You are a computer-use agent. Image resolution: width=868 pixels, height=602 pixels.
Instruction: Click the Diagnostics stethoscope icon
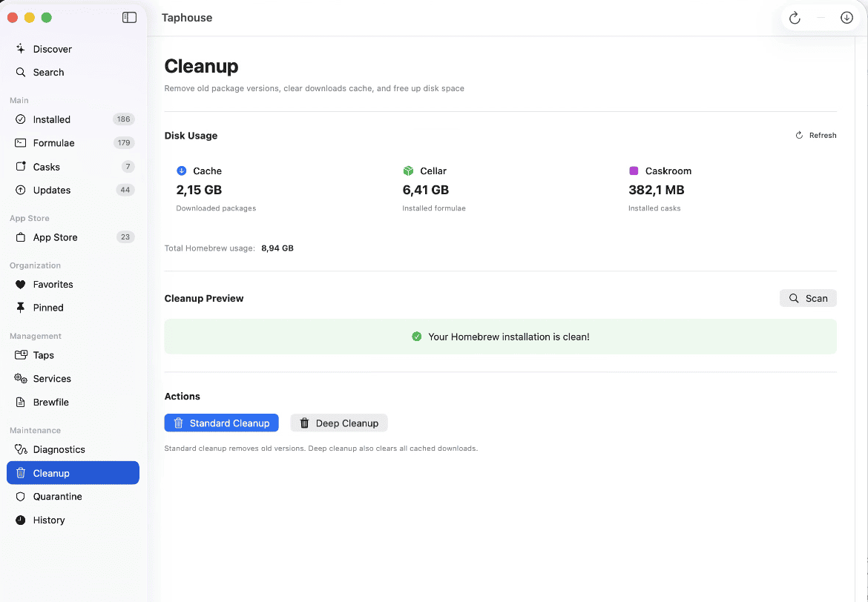coord(21,449)
